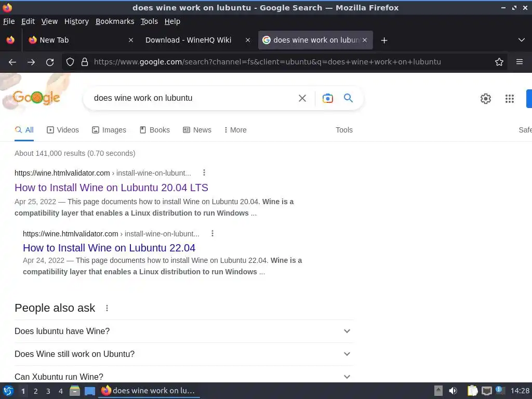Viewport: 532px width, 399px height.
Task: Reload the current page
Action: tap(50, 62)
